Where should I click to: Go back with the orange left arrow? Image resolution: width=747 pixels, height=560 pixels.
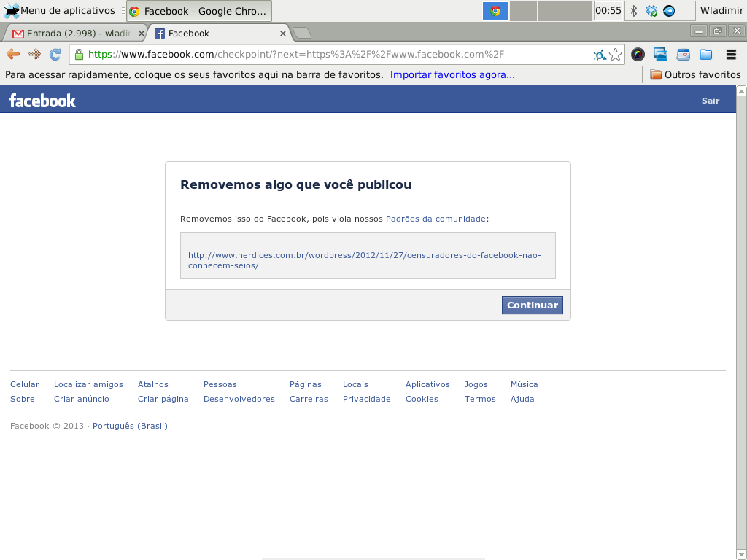[x=13, y=54]
